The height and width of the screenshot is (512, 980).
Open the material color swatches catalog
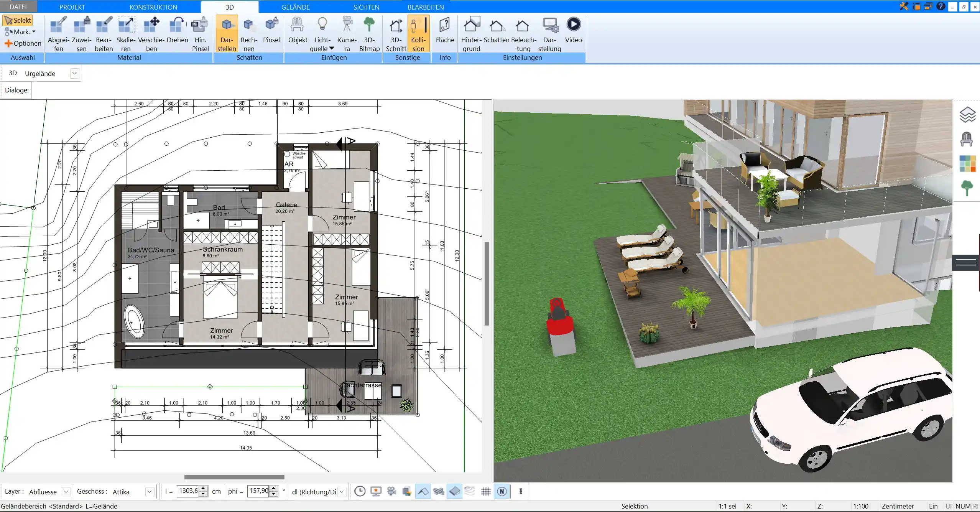967,164
